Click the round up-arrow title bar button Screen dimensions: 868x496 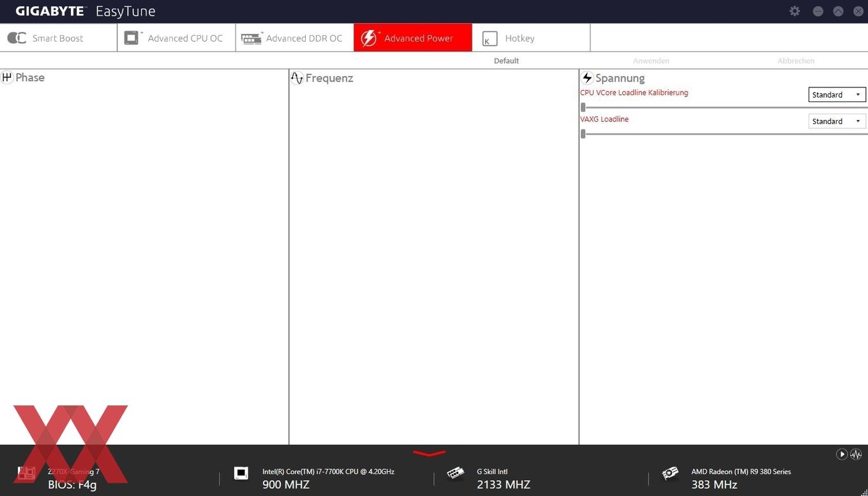[x=838, y=11]
